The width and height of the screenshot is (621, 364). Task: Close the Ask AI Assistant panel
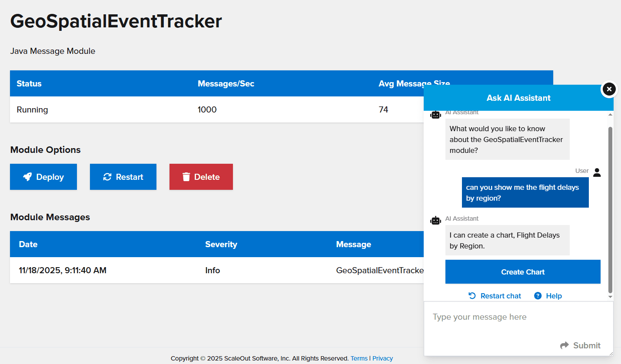pos(609,89)
